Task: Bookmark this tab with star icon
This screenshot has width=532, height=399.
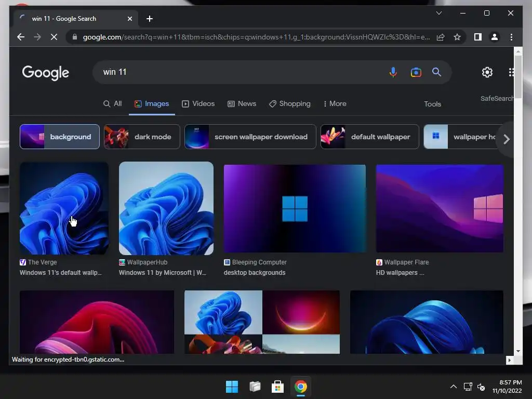Action: (457, 37)
